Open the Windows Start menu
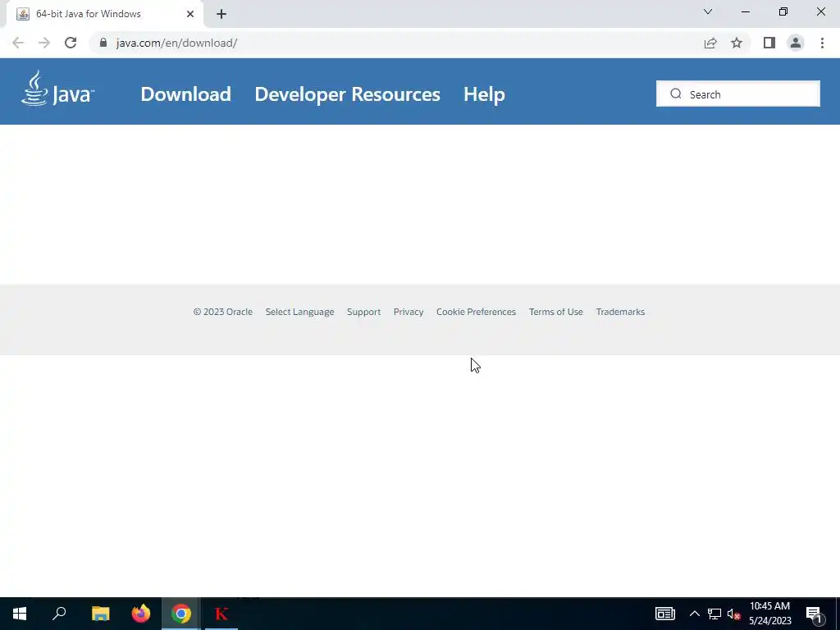840x630 pixels. tap(20, 614)
